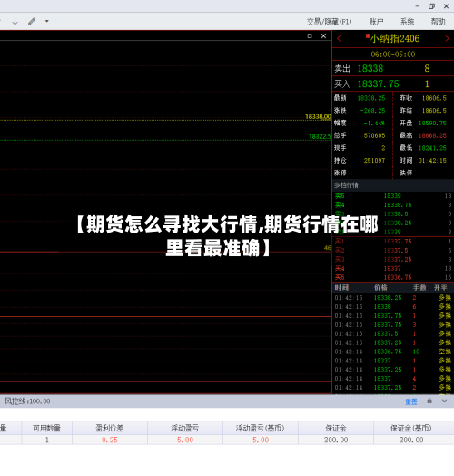Click the 买4 row at 18337
This screenshot has height=476, width=454.
[x=393, y=269]
